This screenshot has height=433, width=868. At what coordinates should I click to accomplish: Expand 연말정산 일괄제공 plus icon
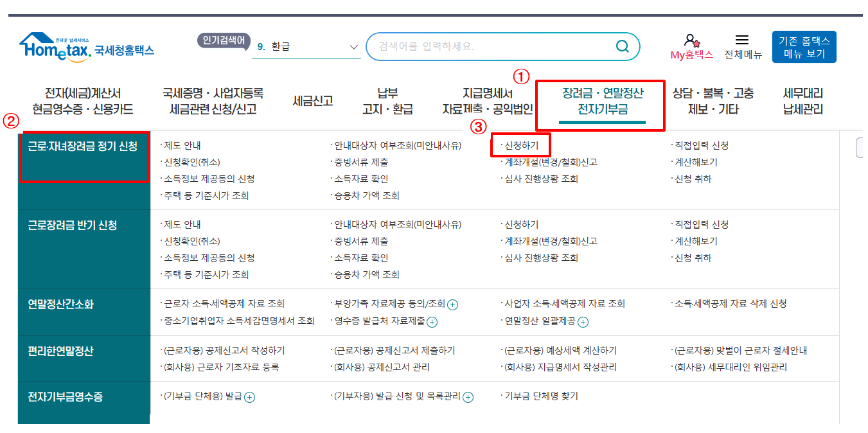pos(582,322)
